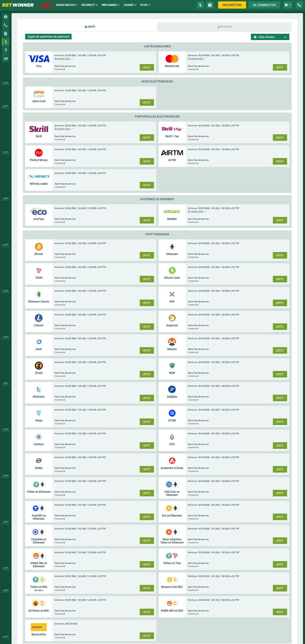Click CRYPTOMONNAIE section heading
The width and height of the screenshot is (305, 644).
(157, 234)
